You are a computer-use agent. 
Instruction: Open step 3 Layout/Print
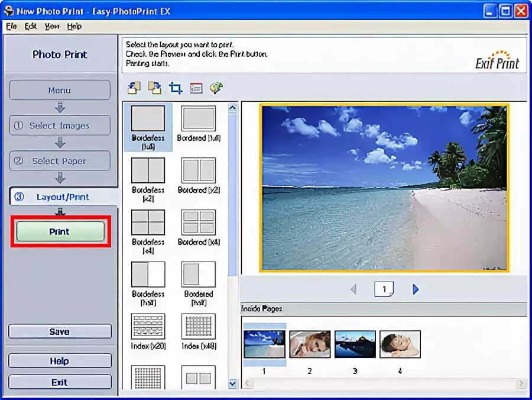pos(63,196)
